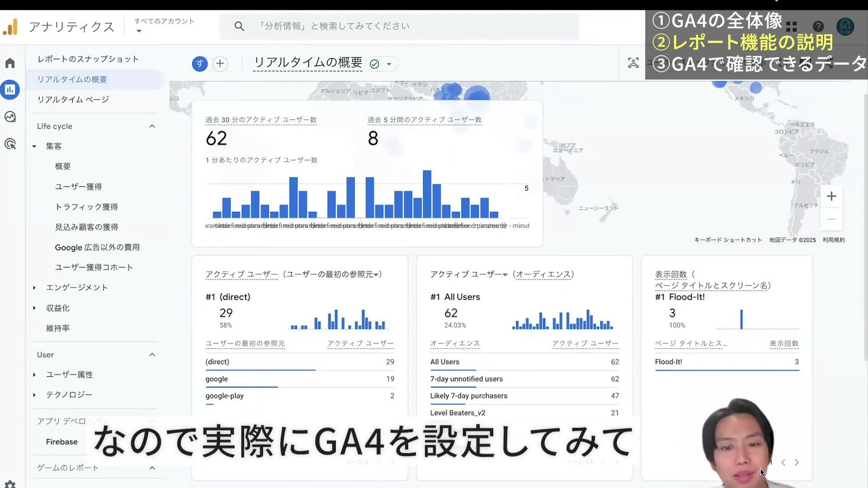This screenshot has height=488, width=868.
Task: Open Google 広告以外の費用 report
Action: click(x=97, y=248)
